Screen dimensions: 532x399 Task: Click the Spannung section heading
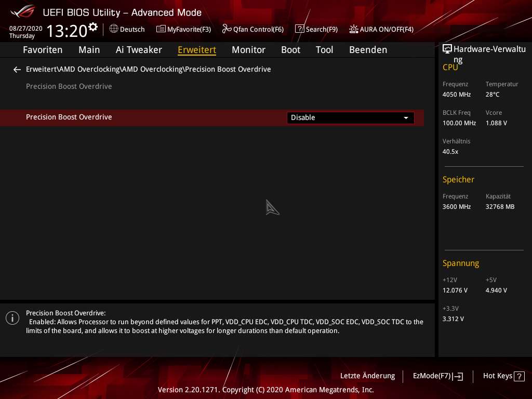click(460, 263)
